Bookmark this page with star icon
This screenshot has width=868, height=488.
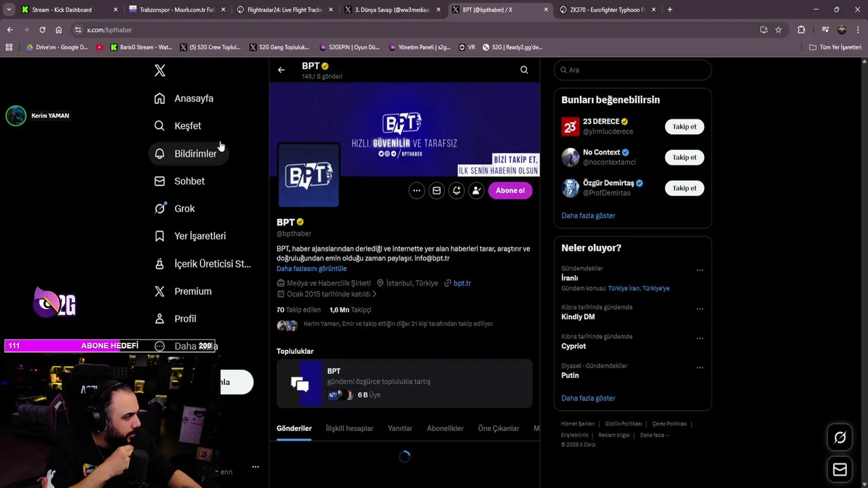[x=778, y=30]
